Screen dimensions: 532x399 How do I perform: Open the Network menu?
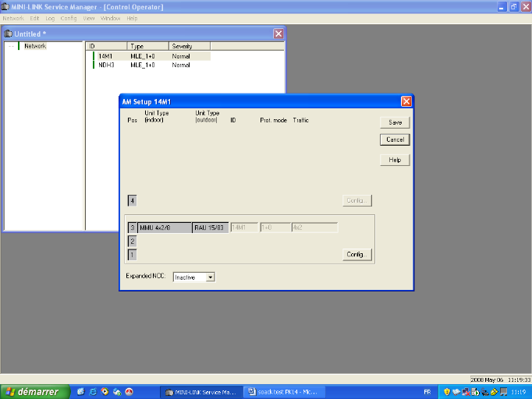[x=13, y=18]
